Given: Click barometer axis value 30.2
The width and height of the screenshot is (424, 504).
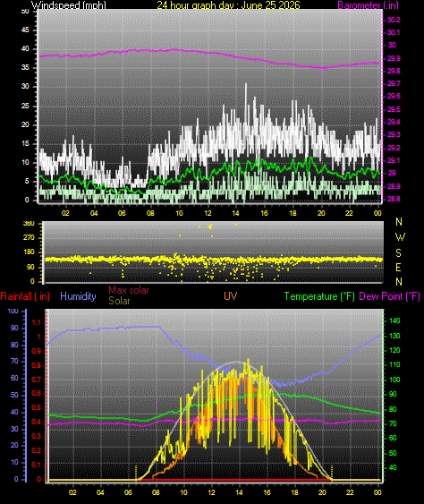Looking at the screenshot, I should pyautogui.click(x=394, y=20).
